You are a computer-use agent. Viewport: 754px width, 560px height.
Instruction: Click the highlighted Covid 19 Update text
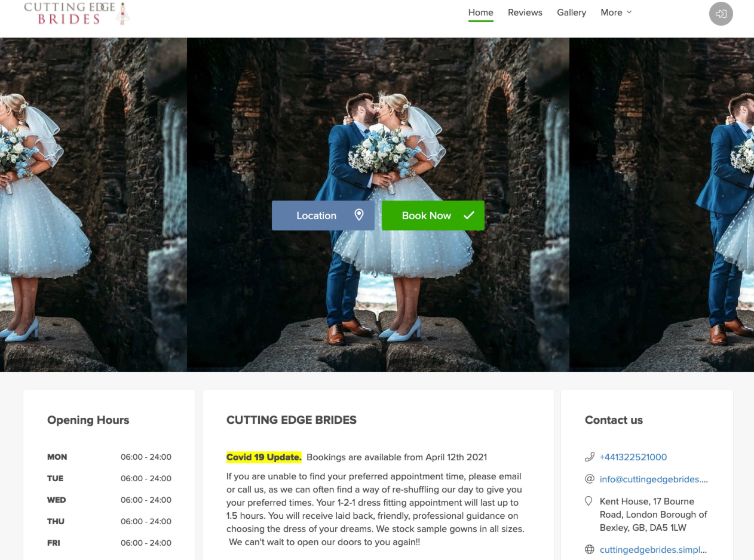[263, 457]
